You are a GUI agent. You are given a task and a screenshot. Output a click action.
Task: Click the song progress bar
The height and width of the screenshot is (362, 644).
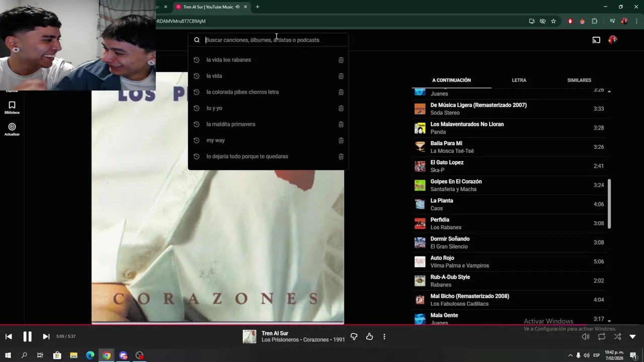click(x=322, y=325)
